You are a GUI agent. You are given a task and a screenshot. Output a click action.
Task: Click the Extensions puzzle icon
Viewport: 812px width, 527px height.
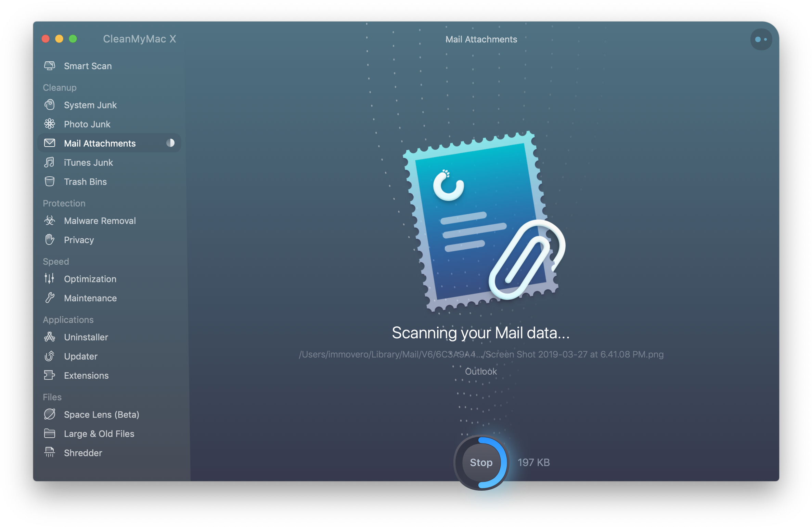(50, 375)
